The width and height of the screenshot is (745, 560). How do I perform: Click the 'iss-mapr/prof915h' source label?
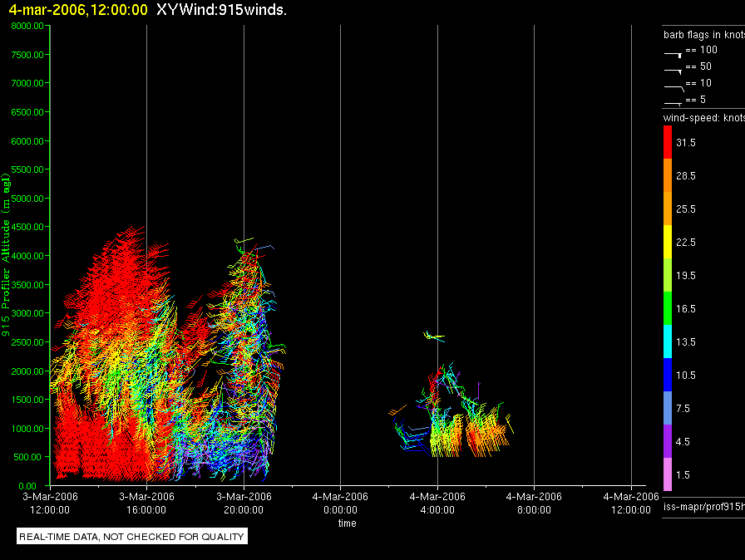pyautogui.click(x=704, y=507)
